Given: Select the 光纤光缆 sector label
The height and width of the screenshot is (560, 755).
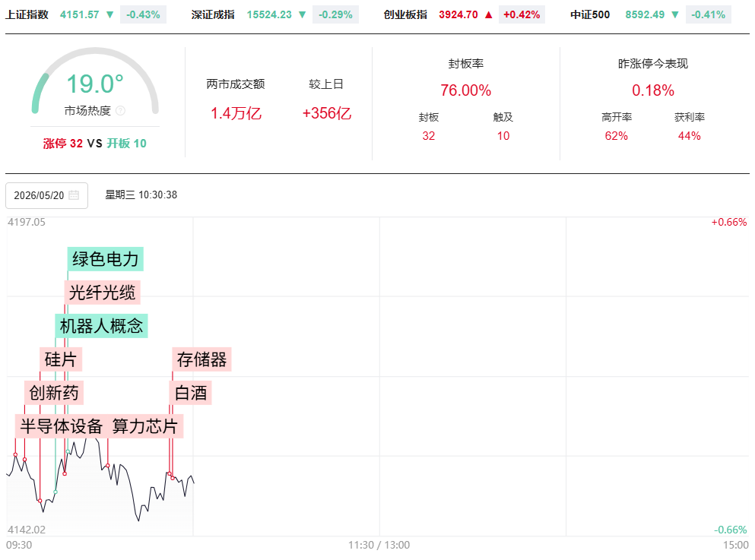Looking at the screenshot, I should click(x=102, y=293).
